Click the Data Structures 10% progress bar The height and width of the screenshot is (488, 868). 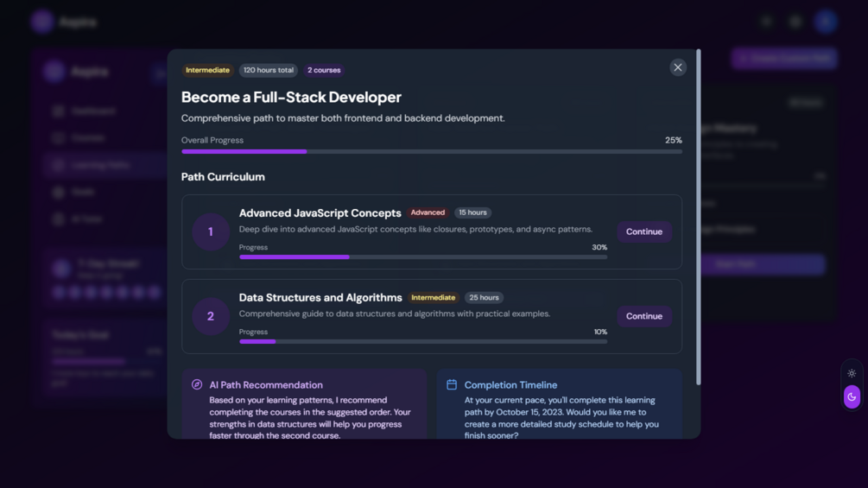tap(422, 341)
